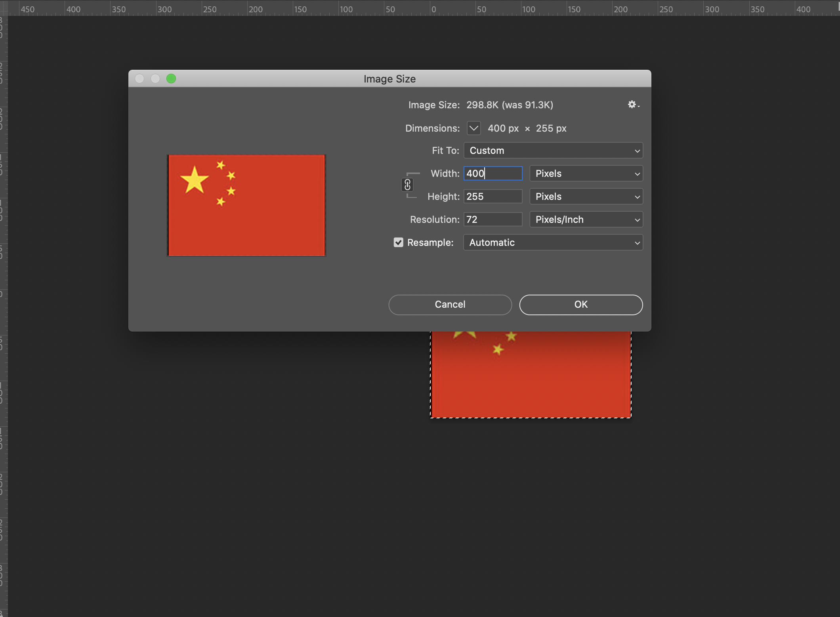Open the Image Size gear settings menu

pyautogui.click(x=634, y=105)
